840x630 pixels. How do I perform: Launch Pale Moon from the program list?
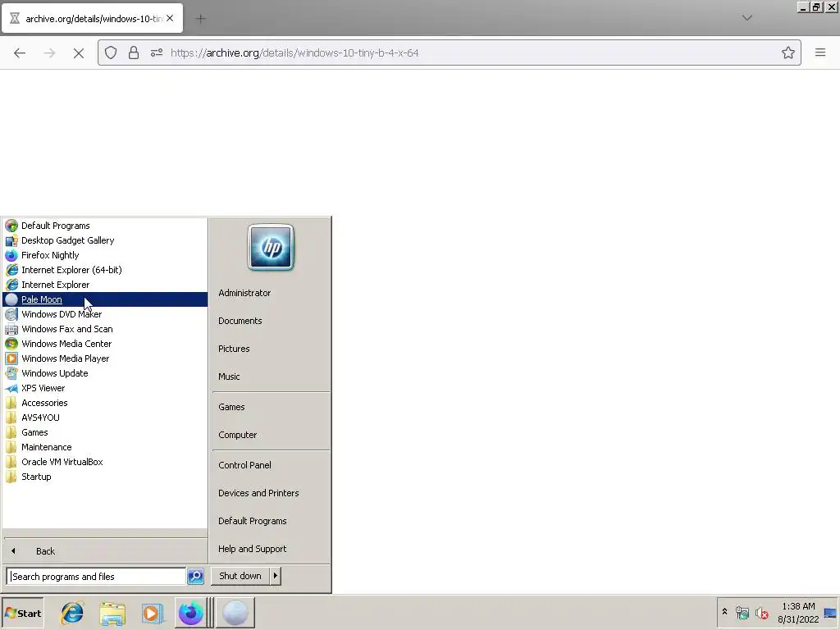(105, 299)
